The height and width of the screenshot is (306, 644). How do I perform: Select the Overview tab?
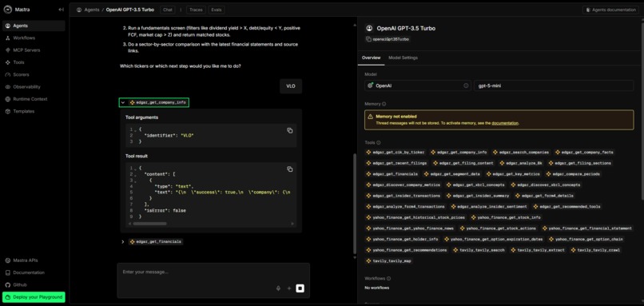(371, 58)
